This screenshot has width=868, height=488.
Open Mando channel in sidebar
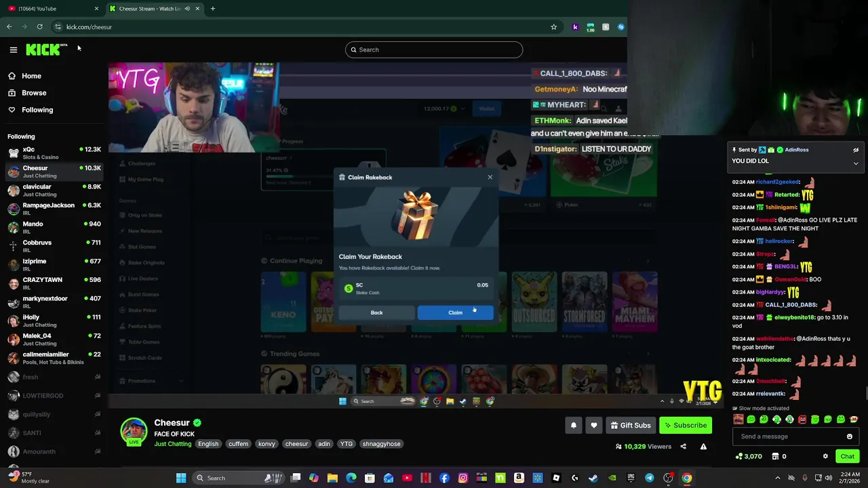pyautogui.click(x=54, y=228)
